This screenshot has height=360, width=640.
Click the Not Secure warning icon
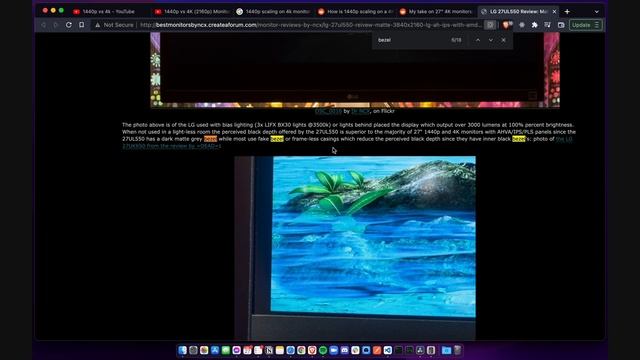[x=97, y=25]
